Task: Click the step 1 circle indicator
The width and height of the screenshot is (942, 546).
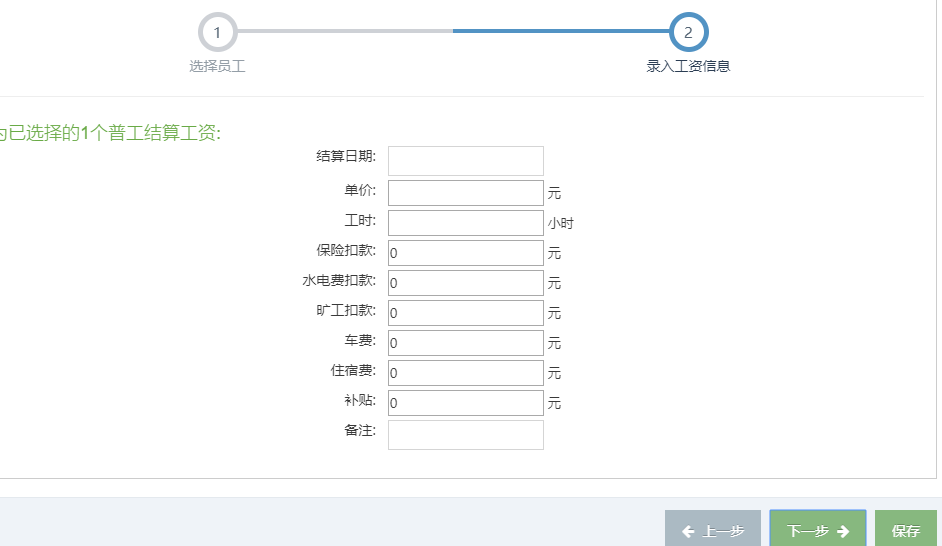Action: pos(217,32)
